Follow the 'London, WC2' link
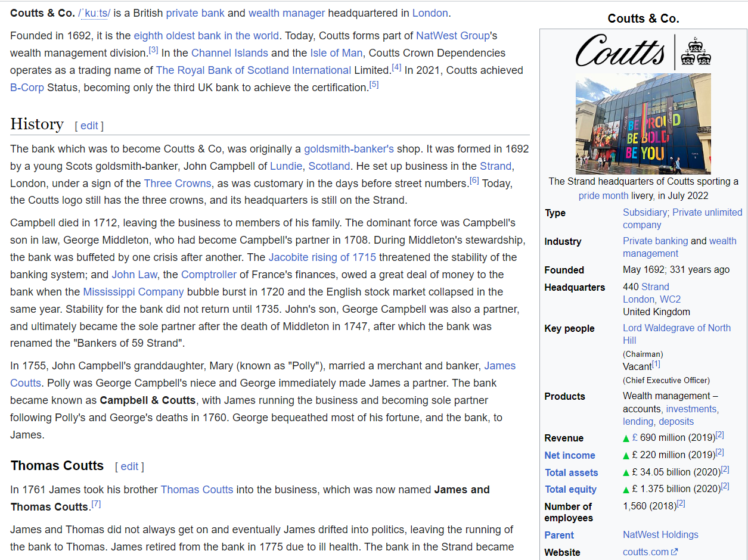This screenshot has height=560, width=748. click(651, 300)
